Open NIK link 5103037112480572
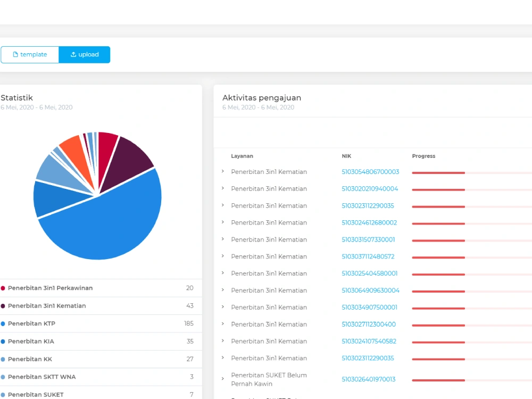Viewport: 532px width, 399px height. [x=368, y=256]
